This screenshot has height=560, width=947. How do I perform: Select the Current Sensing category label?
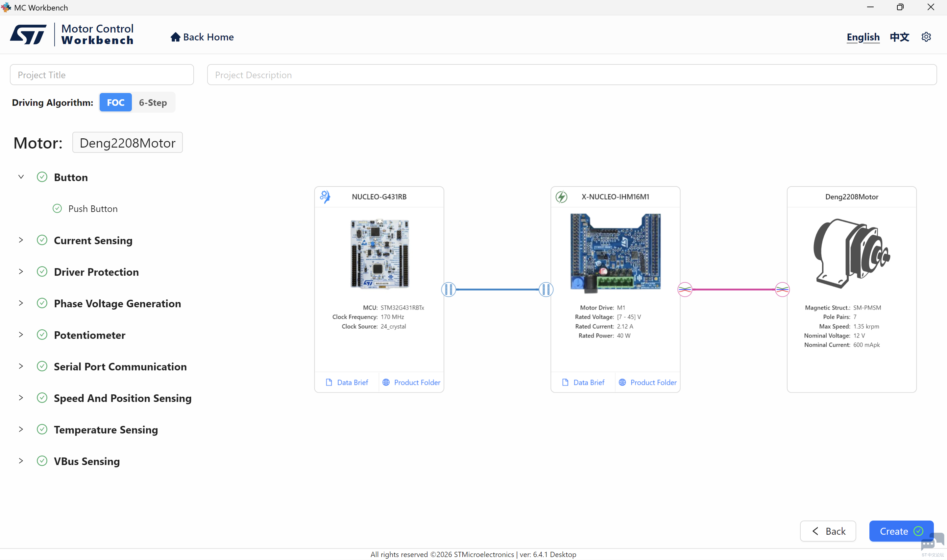(x=93, y=240)
